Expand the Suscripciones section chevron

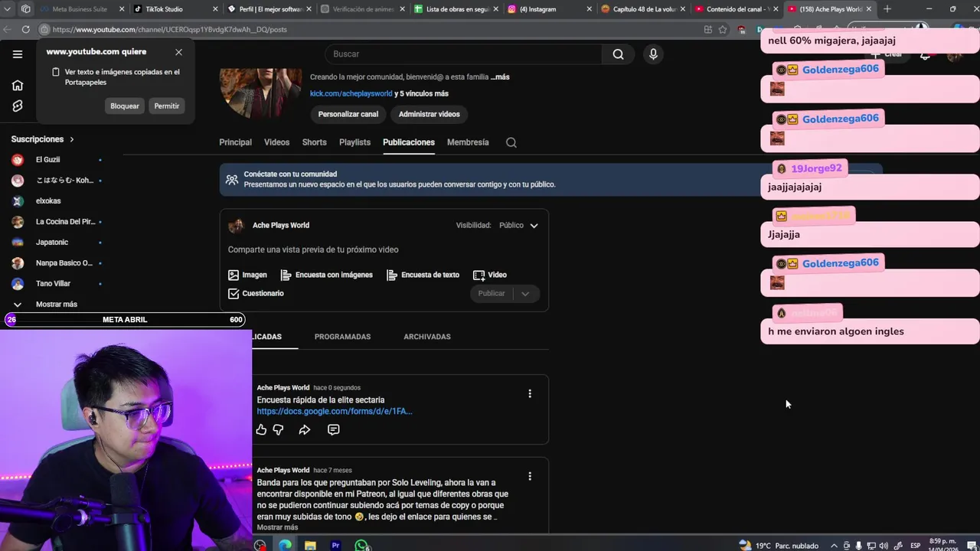click(72, 139)
